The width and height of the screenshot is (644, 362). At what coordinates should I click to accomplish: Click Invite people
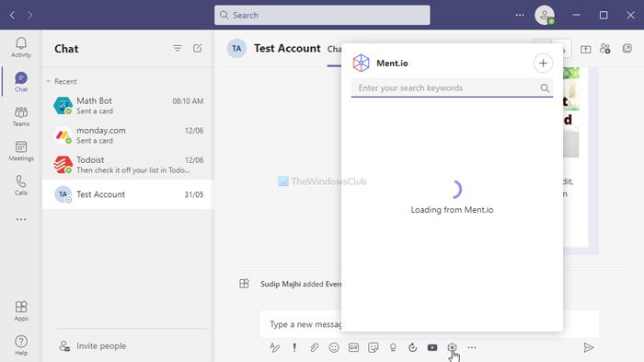93,346
